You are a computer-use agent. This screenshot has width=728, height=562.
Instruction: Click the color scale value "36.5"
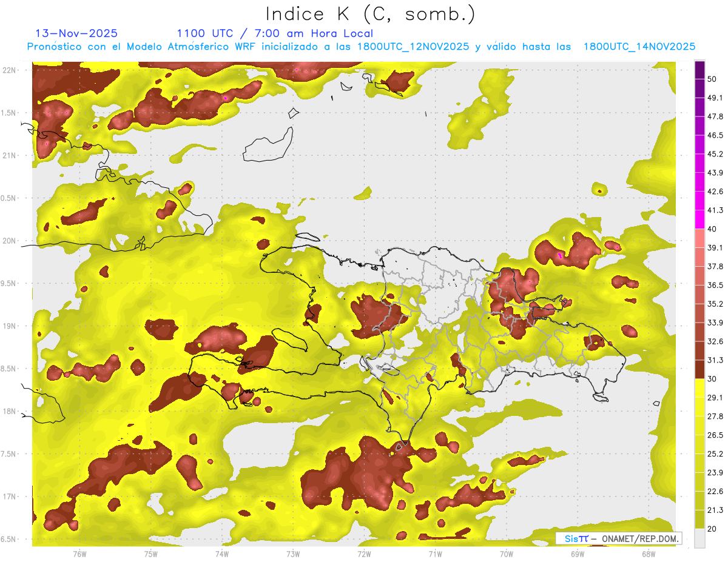715,285
